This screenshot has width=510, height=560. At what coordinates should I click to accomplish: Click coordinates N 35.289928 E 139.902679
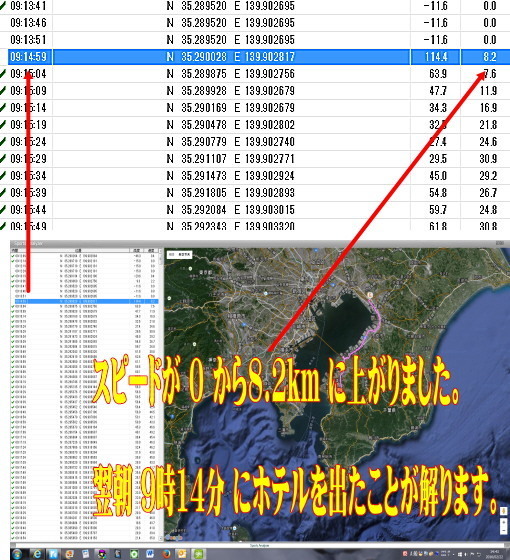[x=231, y=90]
